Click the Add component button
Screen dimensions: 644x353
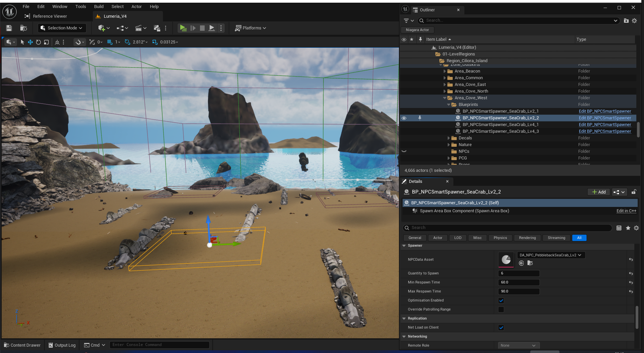point(599,192)
